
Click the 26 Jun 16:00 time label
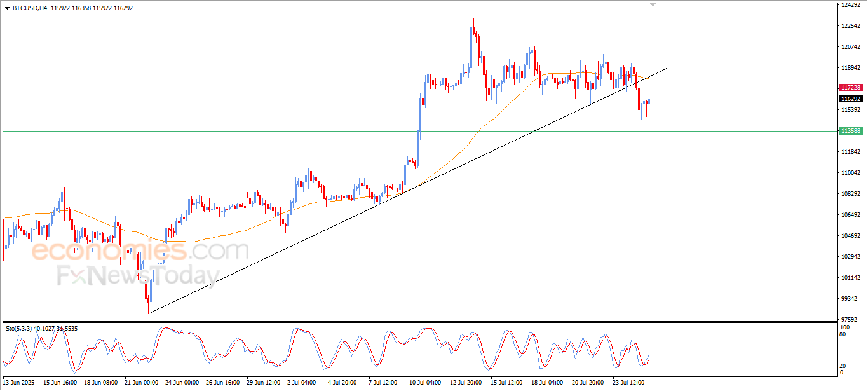tap(223, 383)
